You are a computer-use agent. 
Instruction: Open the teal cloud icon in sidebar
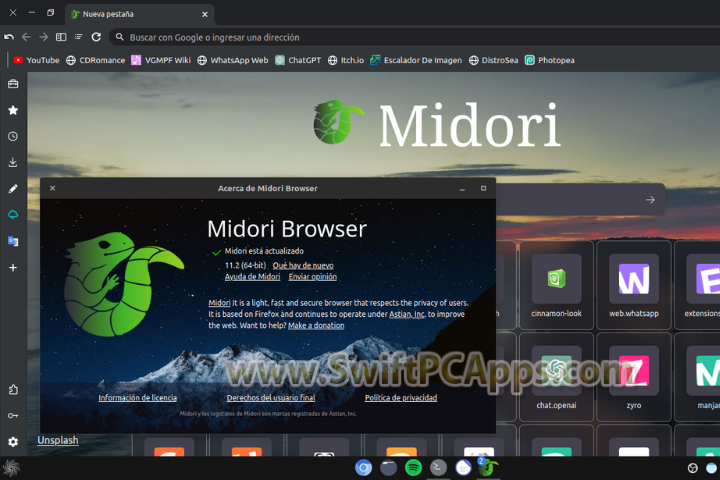tap(13, 215)
